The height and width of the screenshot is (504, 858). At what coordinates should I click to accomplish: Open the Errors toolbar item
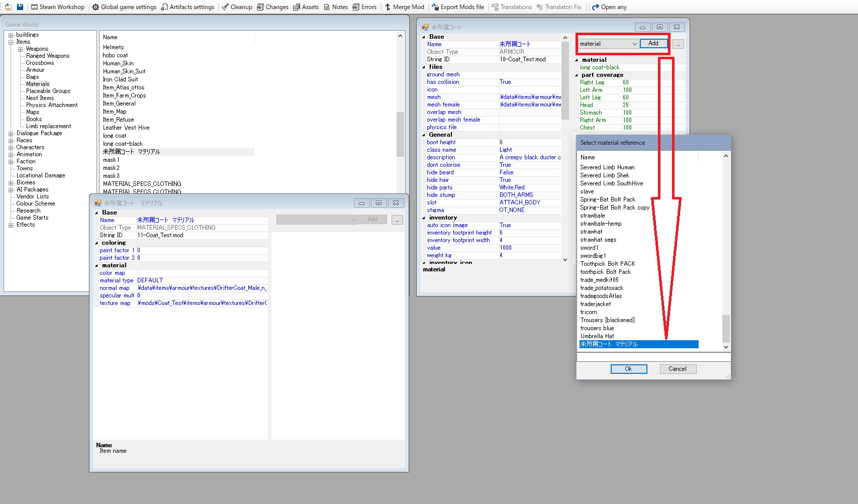[x=364, y=7]
